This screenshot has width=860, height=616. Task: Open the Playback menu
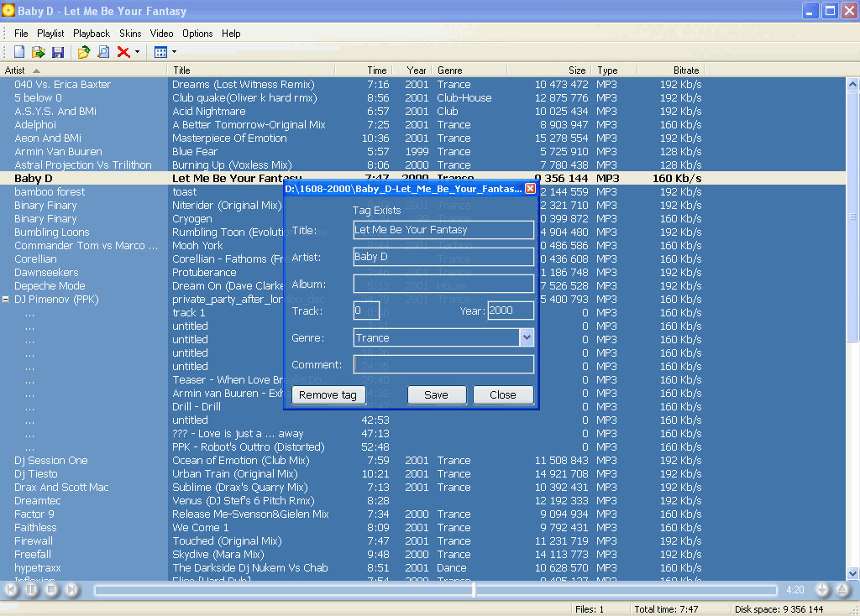(92, 34)
